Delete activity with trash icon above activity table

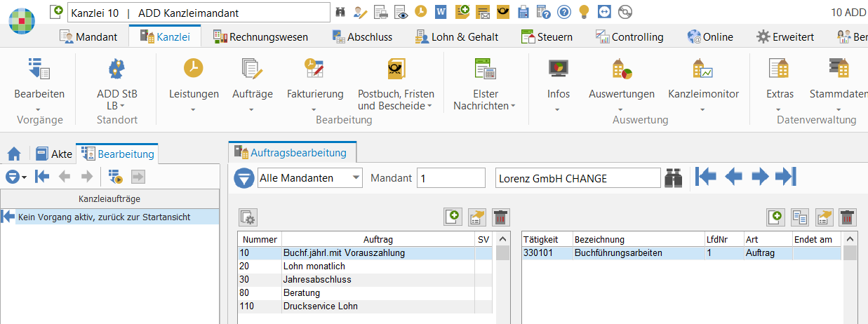click(x=848, y=217)
